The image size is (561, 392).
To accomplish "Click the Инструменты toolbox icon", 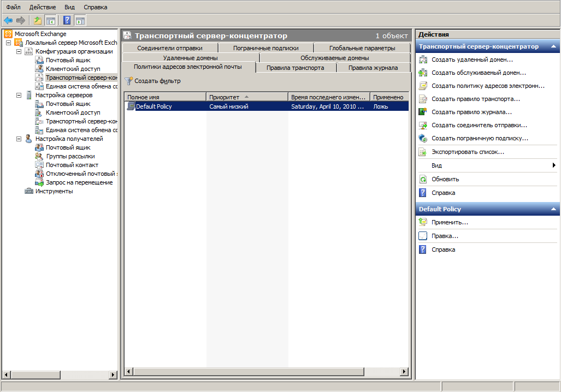I will tap(28, 191).
